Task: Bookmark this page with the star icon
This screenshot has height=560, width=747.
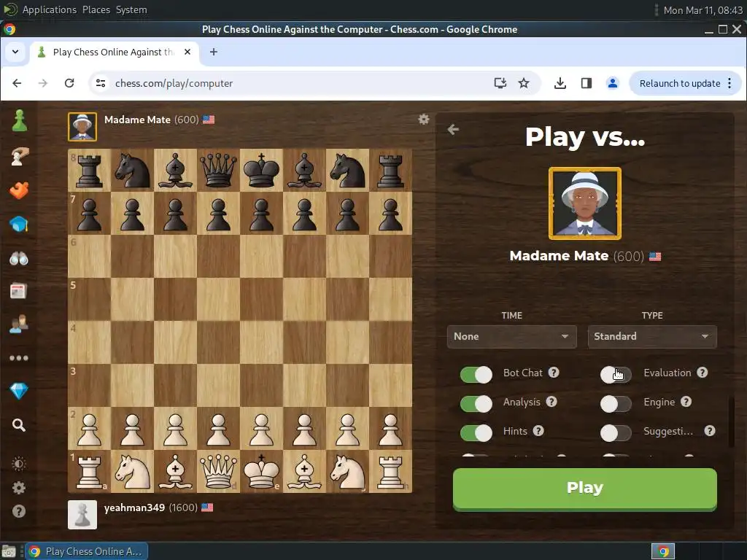Action: [x=524, y=83]
